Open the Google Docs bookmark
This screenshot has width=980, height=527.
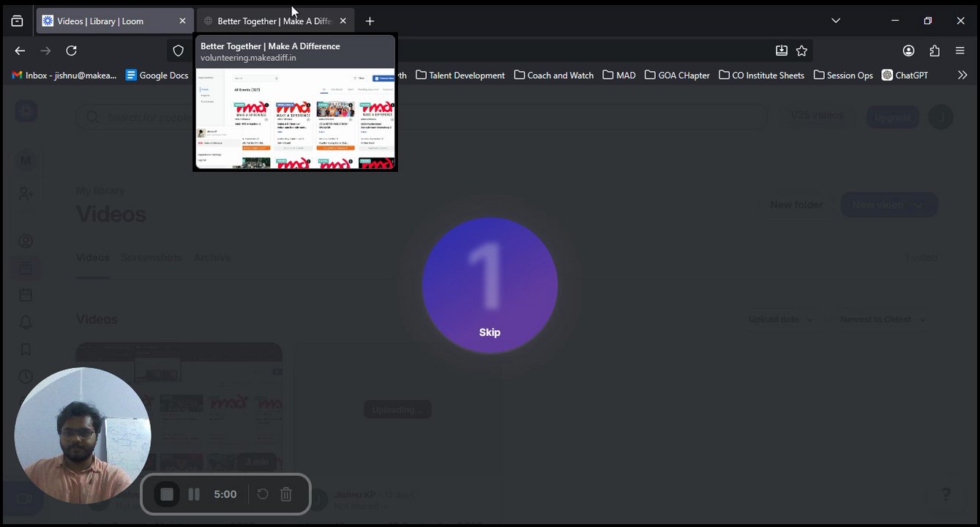[157, 75]
